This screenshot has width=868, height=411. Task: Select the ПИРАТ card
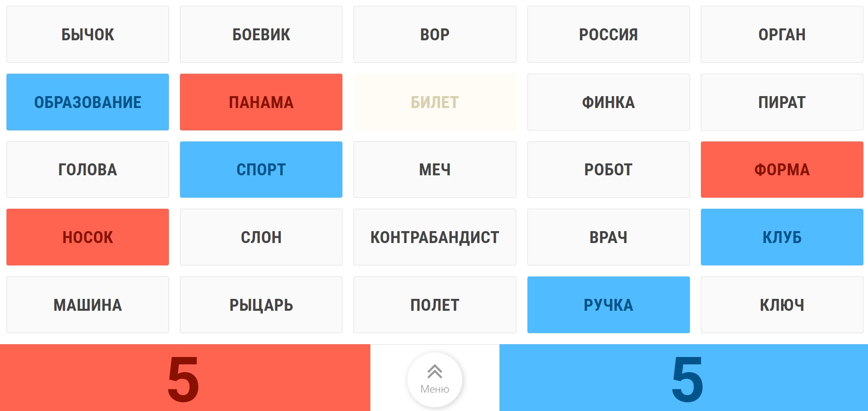point(781,102)
